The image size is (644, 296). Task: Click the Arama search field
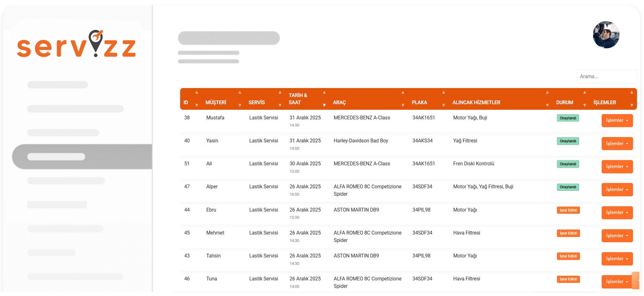pos(606,77)
